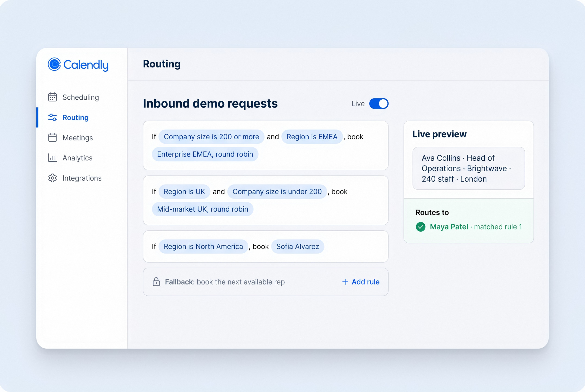Click the Routing sliders icon
The width and height of the screenshot is (585, 392).
pyautogui.click(x=52, y=117)
